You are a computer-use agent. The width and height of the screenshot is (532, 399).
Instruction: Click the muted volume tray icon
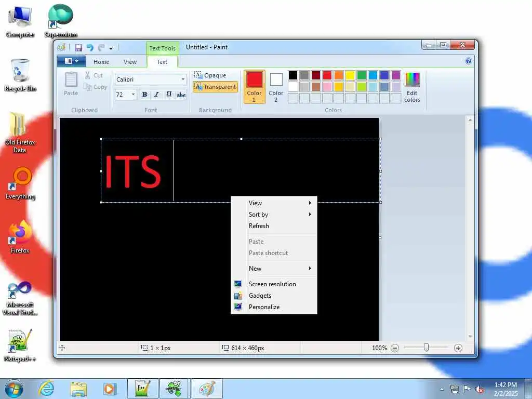pyautogui.click(x=480, y=390)
